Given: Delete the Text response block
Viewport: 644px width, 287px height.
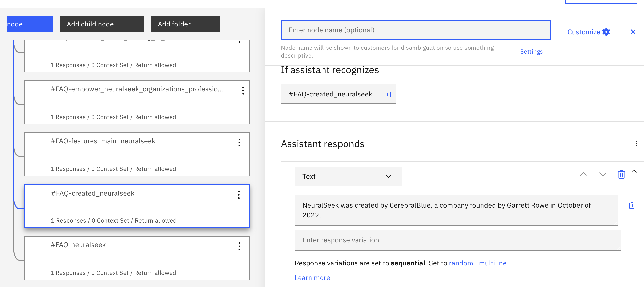Looking at the screenshot, I should (621, 174).
